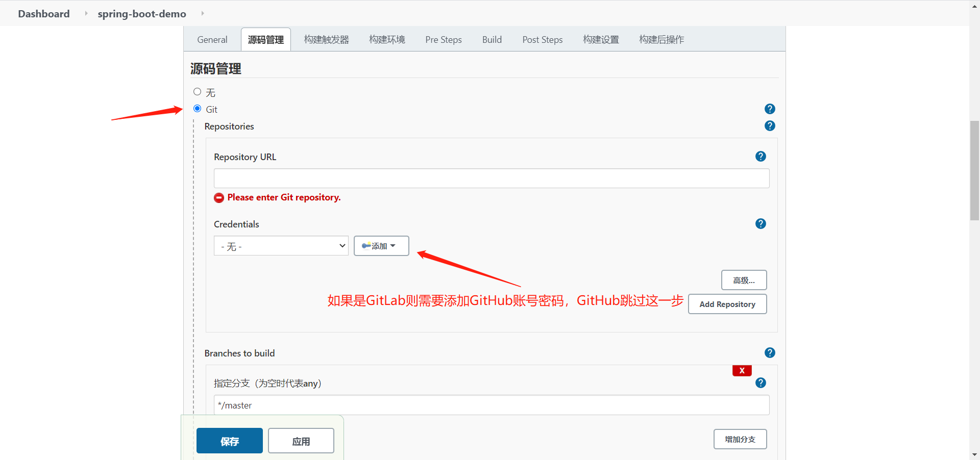Focus the Repository URL input field
980x460 pixels.
tap(492, 178)
